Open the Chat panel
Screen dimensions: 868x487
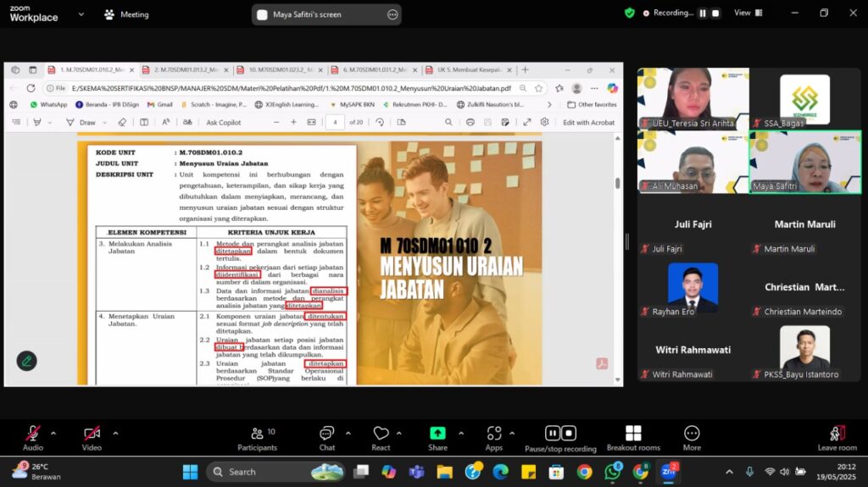[x=326, y=437]
